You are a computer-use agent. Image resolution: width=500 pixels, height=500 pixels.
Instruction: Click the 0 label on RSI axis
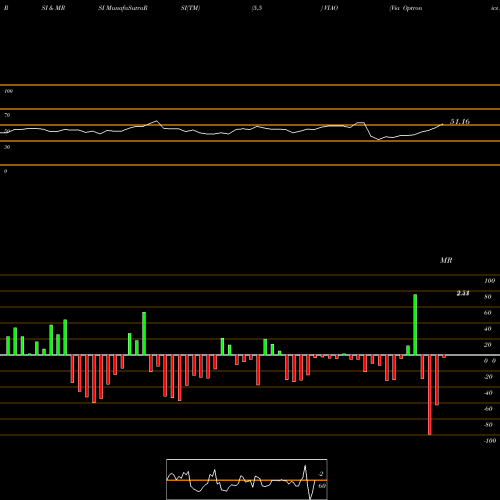click(x=5, y=171)
